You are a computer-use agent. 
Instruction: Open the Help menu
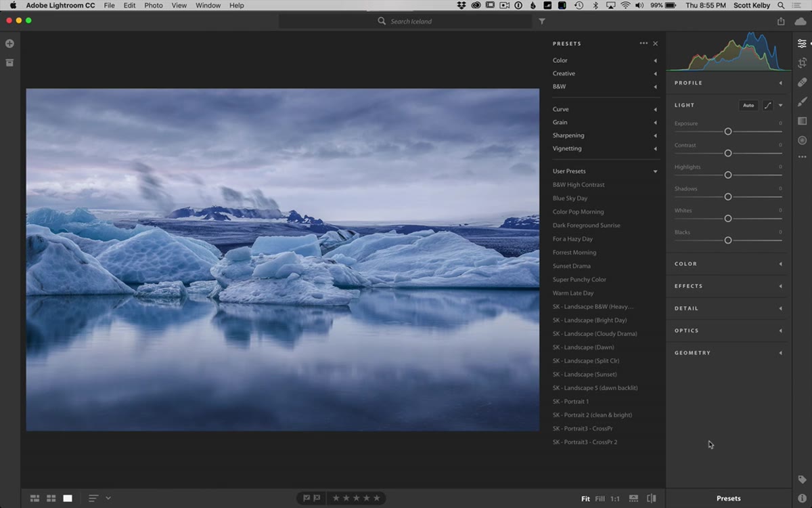coord(236,5)
